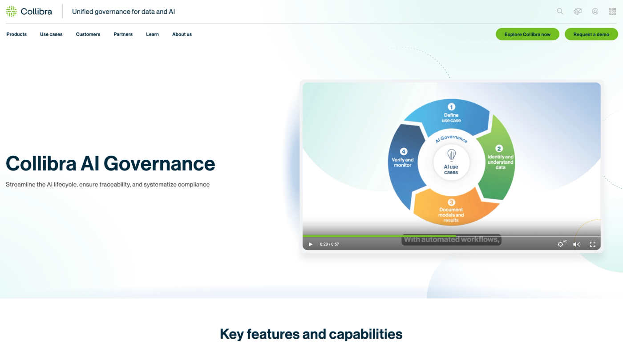
Task: Open the contact envelope icon
Action: coord(578,12)
